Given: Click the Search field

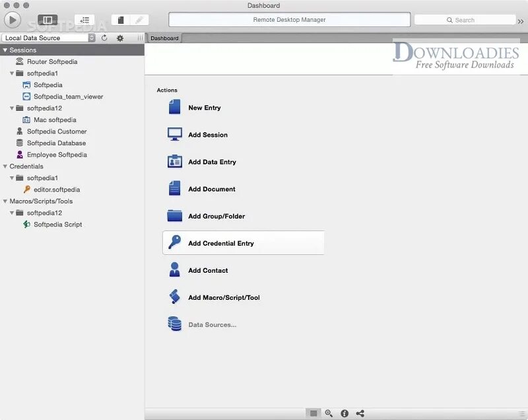Looking at the screenshot, I should pyautogui.click(x=465, y=20).
